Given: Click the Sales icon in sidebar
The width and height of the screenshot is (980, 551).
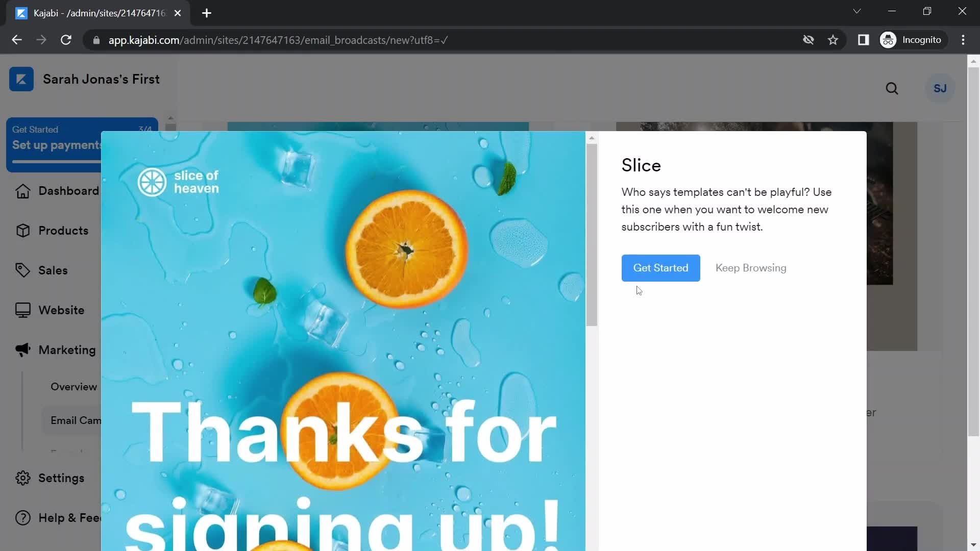Looking at the screenshot, I should (21, 270).
